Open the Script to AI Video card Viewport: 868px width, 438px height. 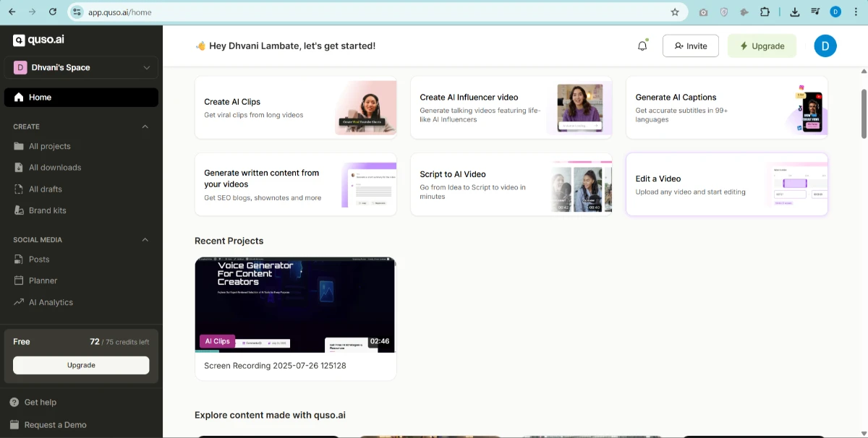pyautogui.click(x=511, y=184)
